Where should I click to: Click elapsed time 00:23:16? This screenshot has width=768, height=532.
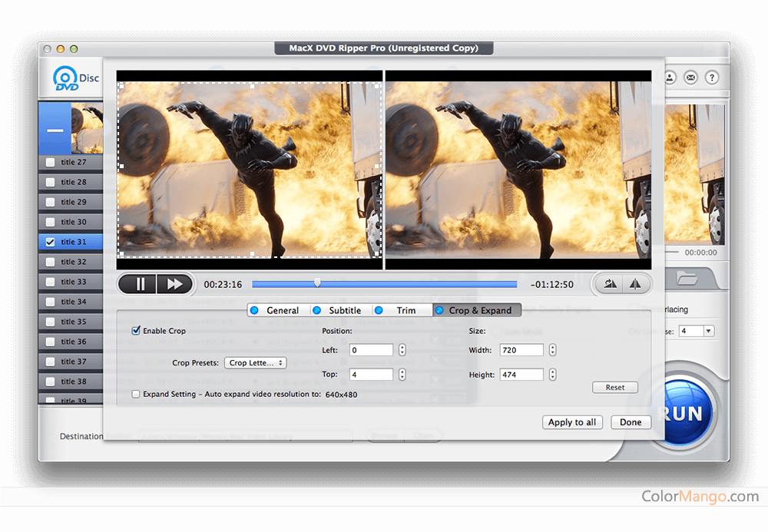pyautogui.click(x=223, y=285)
